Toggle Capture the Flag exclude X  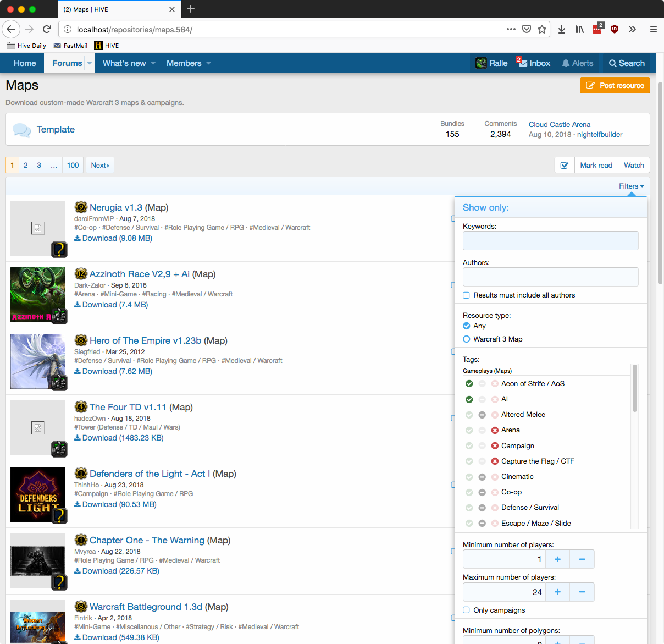pos(495,461)
